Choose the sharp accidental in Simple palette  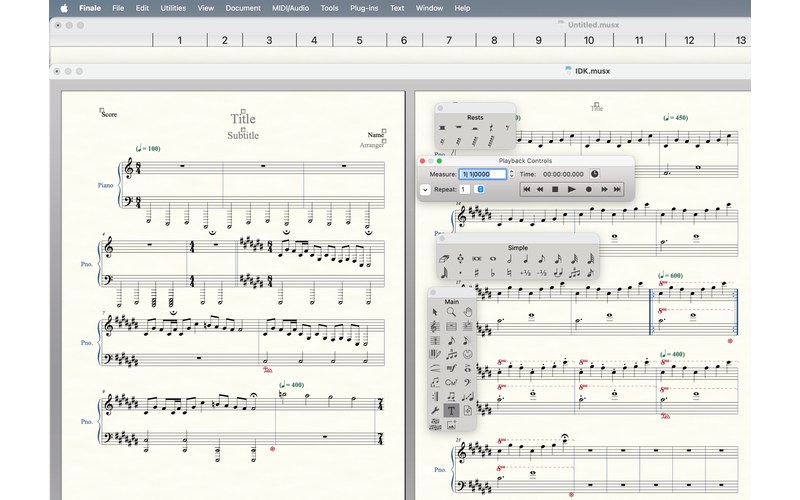pyautogui.click(x=477, y=273)
